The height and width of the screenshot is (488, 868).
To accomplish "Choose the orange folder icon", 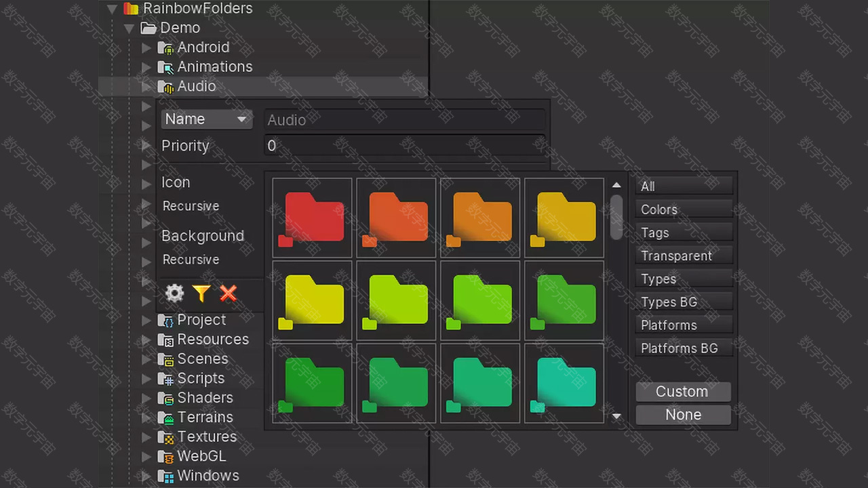I will tap(480, 218).
